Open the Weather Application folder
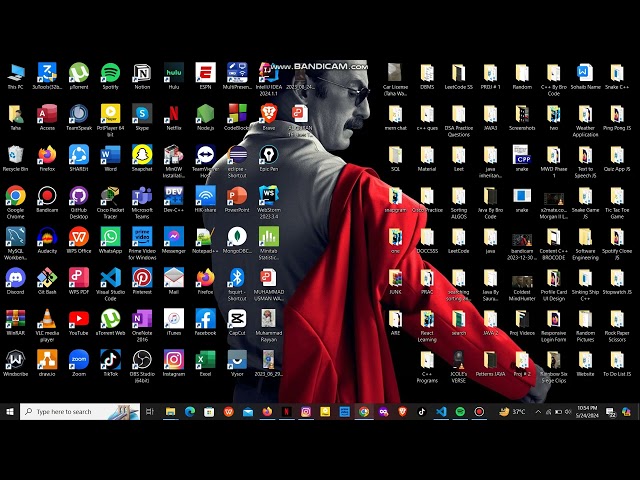Viewport: 640px width, 480px height. (x=585, y=114)
